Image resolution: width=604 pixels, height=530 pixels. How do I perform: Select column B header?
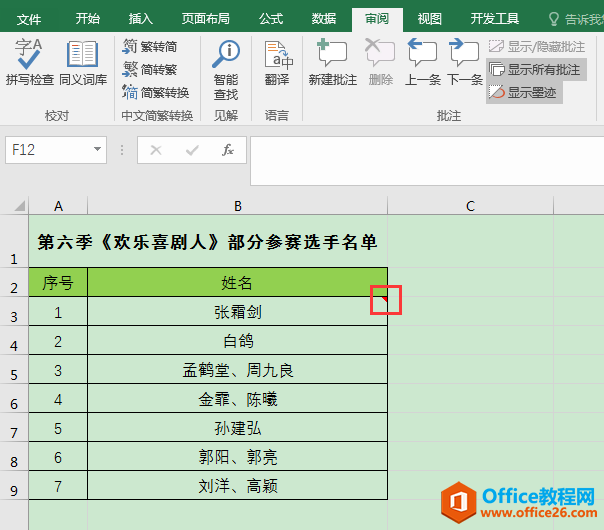(x=237, y=206)
